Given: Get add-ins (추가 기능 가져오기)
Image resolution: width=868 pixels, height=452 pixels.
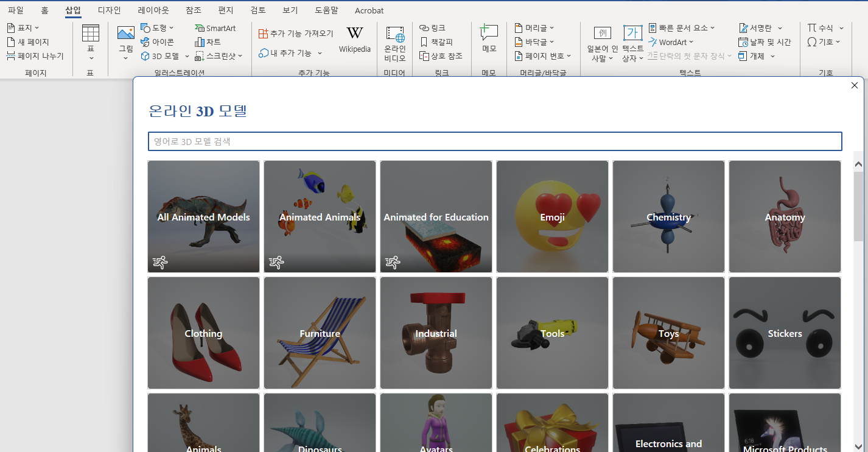Looking at the screenshot, I should pyautogui.click(x=296, y=34).
